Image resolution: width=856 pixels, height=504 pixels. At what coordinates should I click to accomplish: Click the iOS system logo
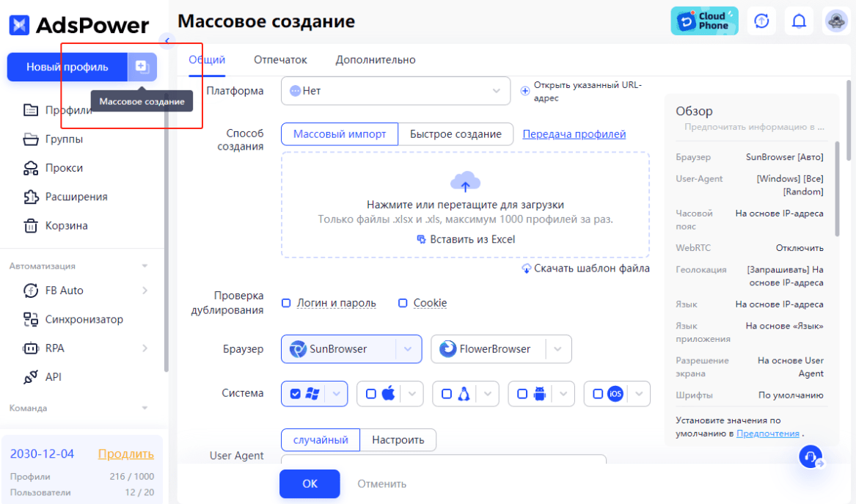point(615,394)
